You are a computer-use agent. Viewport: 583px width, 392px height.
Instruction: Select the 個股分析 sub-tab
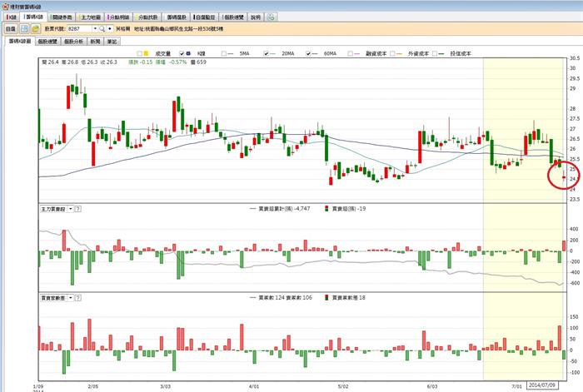(x=74, y=42)
